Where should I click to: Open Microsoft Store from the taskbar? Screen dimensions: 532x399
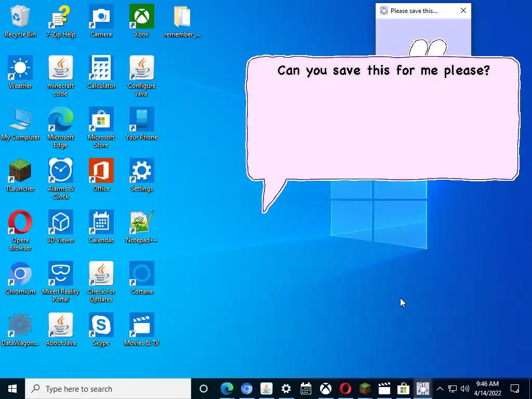(x=403, y=389)
